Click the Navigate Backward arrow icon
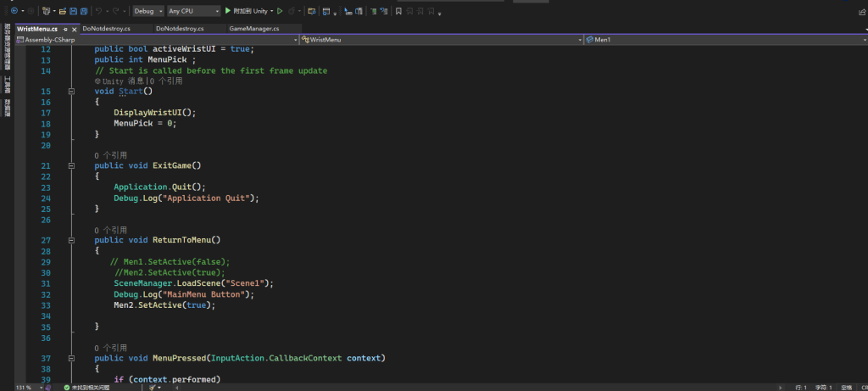This screenshot has width=868, height=391. (x=14, y=10)
